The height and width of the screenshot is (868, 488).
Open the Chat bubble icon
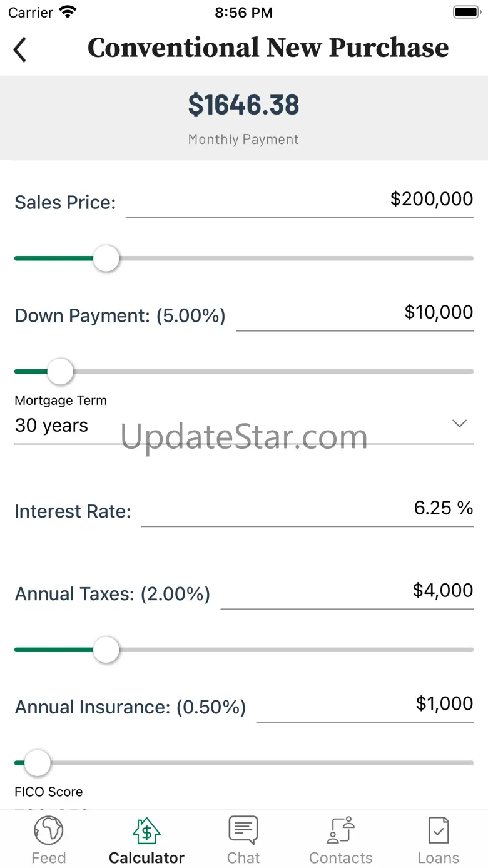[243, 831]
